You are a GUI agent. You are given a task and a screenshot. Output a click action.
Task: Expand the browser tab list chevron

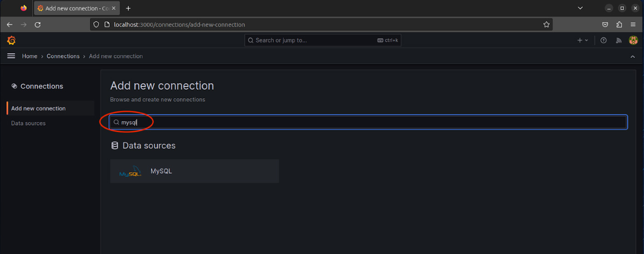[x=580, y=8]
